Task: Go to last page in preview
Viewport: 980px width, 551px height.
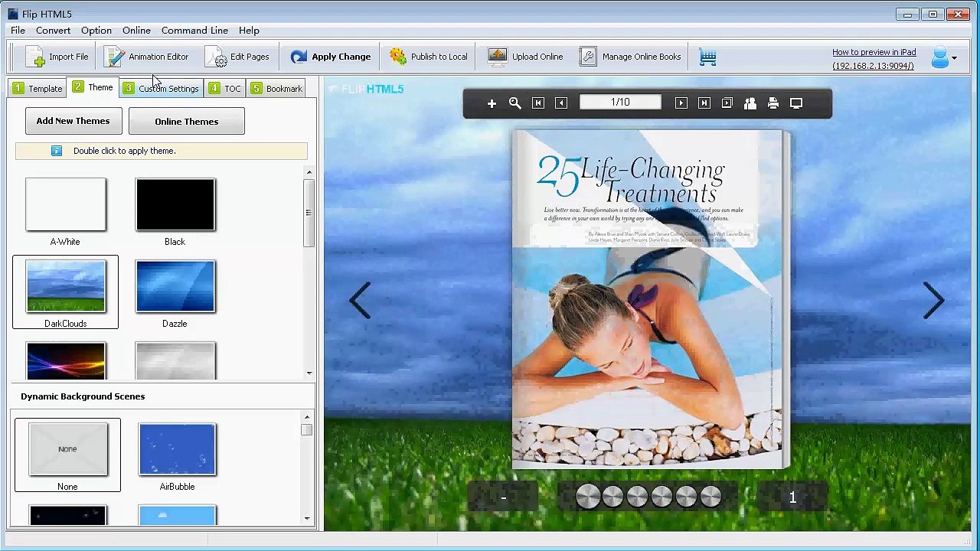Action: click(704, 103)
